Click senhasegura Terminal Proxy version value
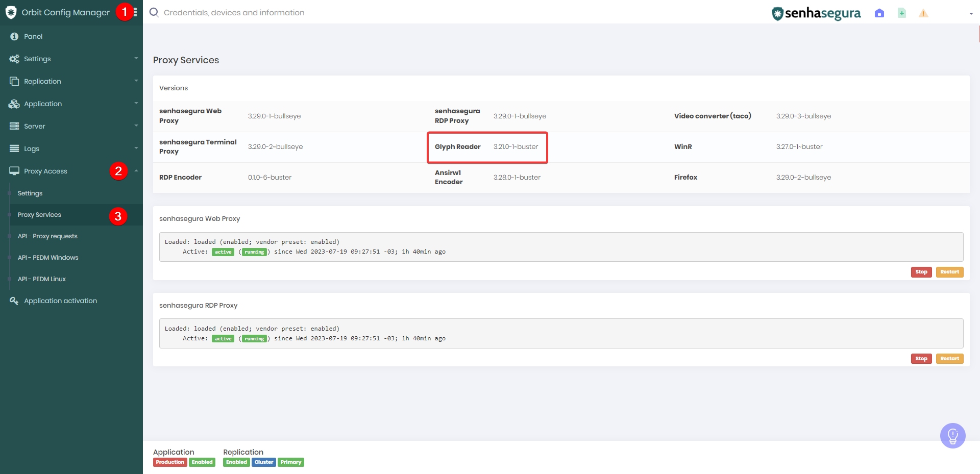The width and height of the screenshot is (980, 474). coord(276,147)
